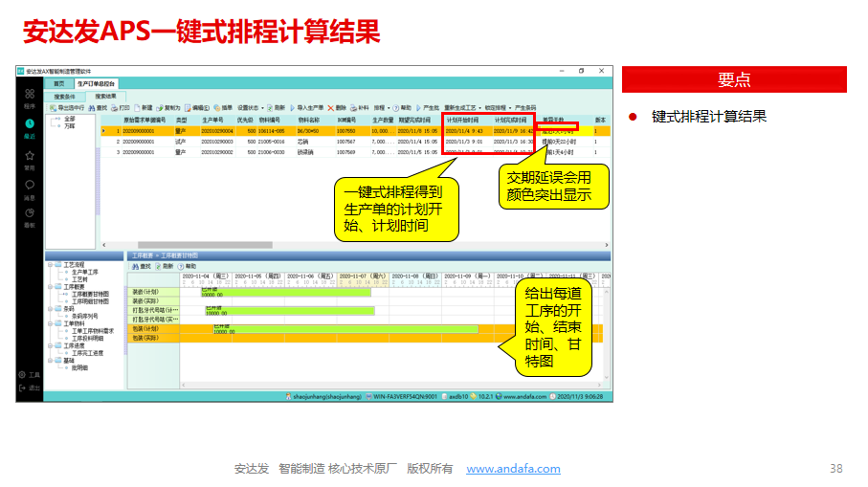Open the 重新生成工艺 dropdown

463,108
